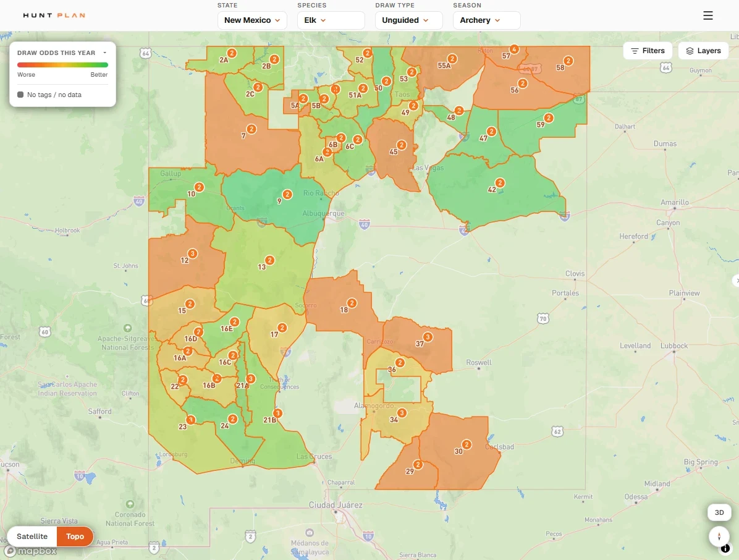Switch map to Topo view

(x=75, y=537)
